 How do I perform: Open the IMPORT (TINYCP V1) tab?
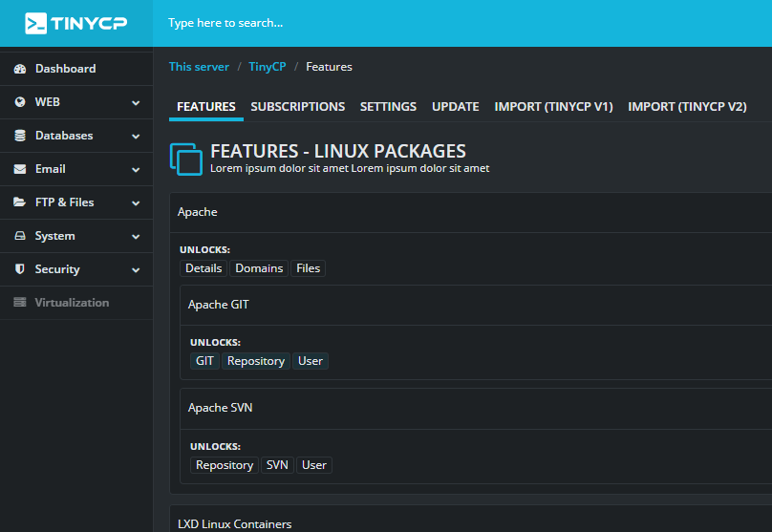tap(553, 107)
